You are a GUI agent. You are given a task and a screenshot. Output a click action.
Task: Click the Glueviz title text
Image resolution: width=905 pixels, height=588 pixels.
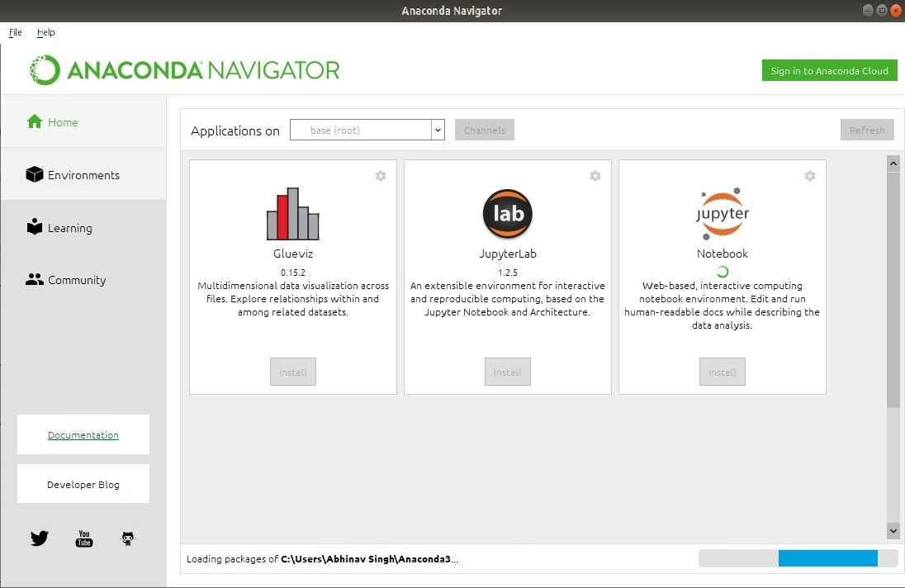pyautogui.click(x=292, y=254)
